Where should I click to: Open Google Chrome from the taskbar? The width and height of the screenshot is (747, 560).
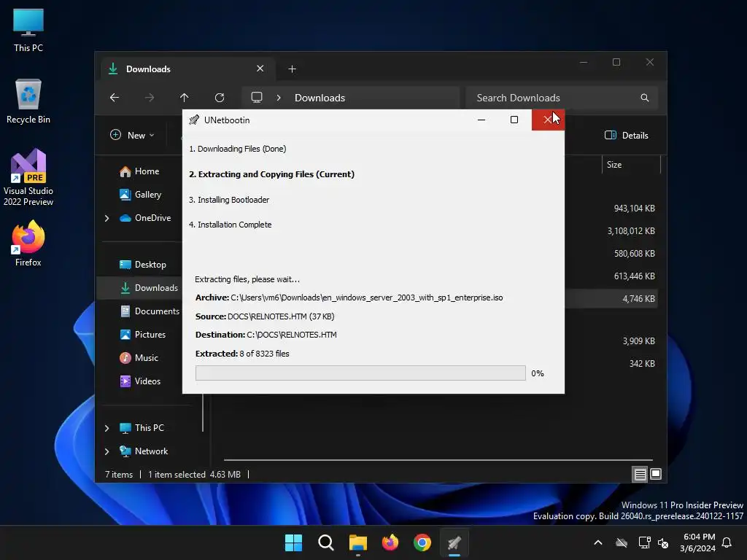coord(422,542)
